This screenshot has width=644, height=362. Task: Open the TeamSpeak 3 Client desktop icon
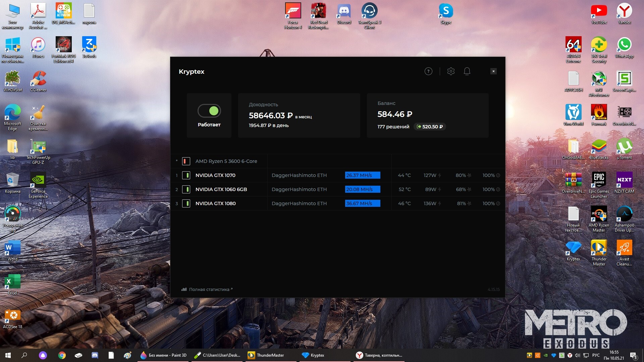(x=369, y=16)
